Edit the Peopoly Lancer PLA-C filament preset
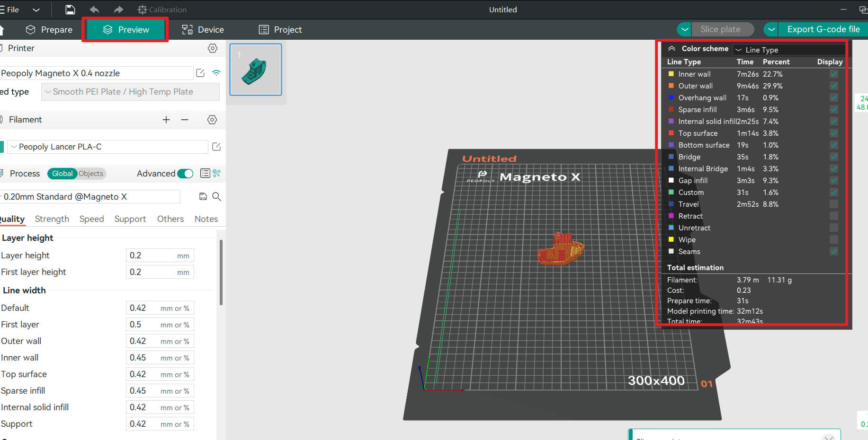Viewport: 868px width, 440px height. click(x=216, y=147)
